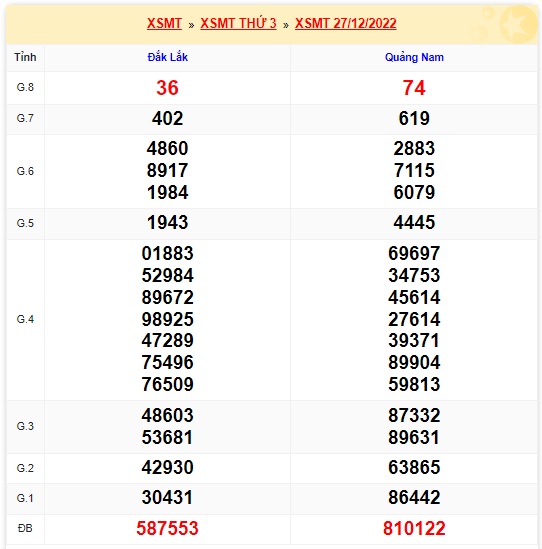Open the XSMT breadcrumb link

(164, 23)
